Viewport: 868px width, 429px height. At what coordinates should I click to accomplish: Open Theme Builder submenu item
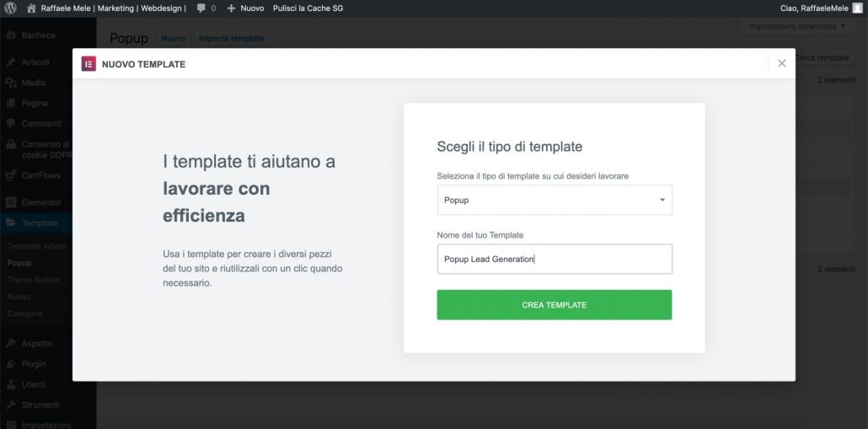(34, 280)
